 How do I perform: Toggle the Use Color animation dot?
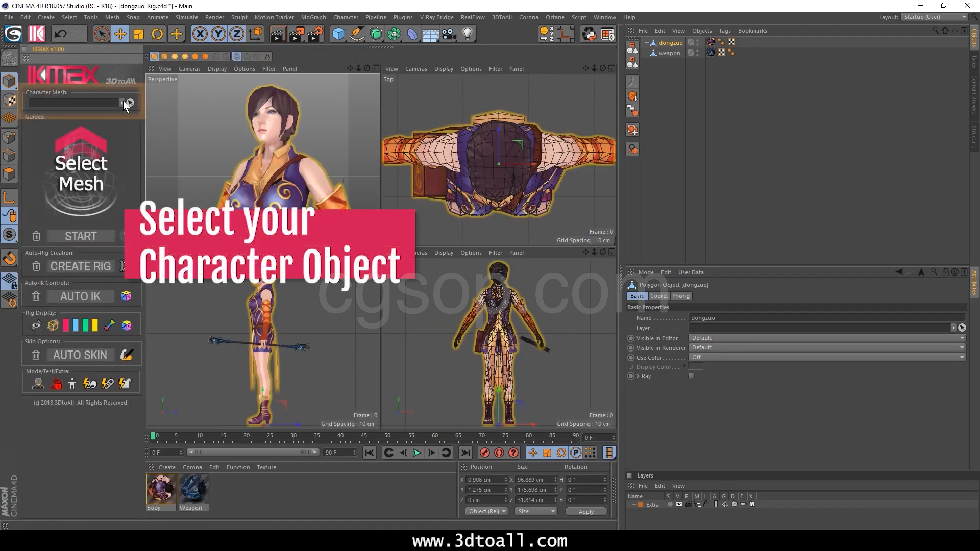point(631,358)
